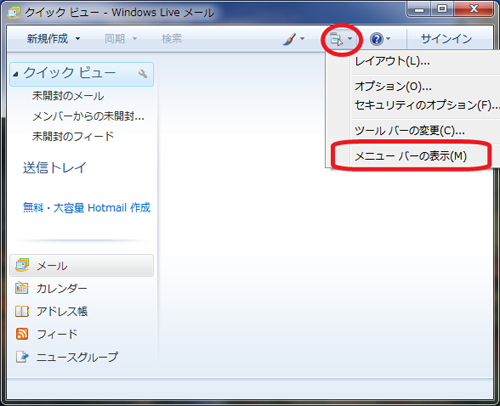Click the menus icon in the toolbar

click(336, 40)
